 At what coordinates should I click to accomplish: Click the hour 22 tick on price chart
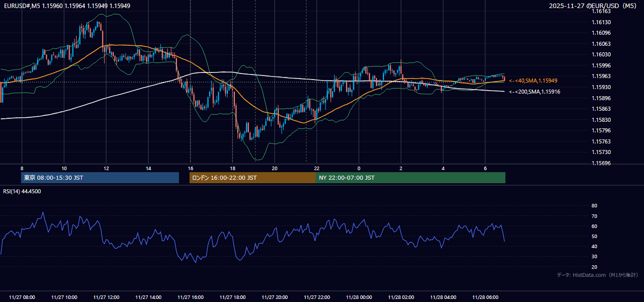[x=316, y=168]
